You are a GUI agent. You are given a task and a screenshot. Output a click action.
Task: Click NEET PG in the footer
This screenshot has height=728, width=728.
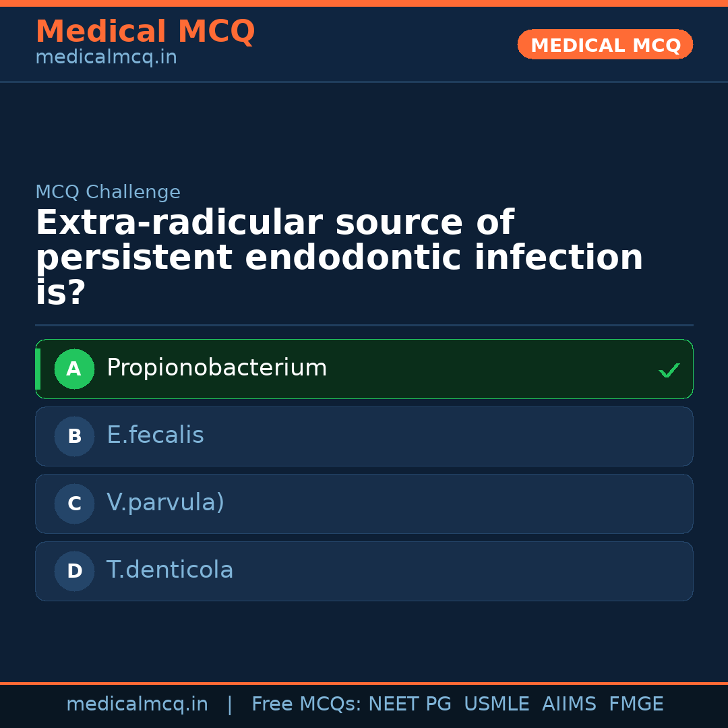[410, 704]
